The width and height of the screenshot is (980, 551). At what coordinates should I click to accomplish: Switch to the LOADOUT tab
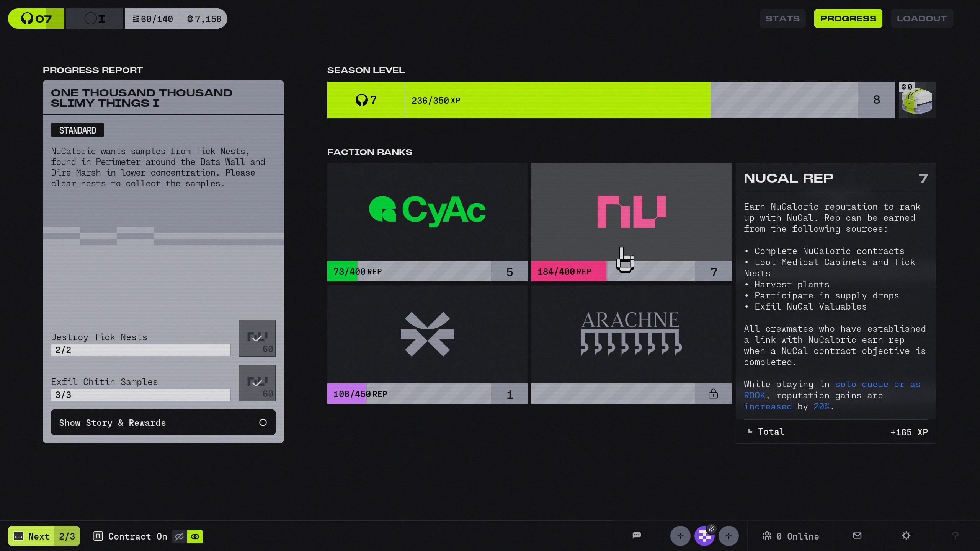point(921,18)
